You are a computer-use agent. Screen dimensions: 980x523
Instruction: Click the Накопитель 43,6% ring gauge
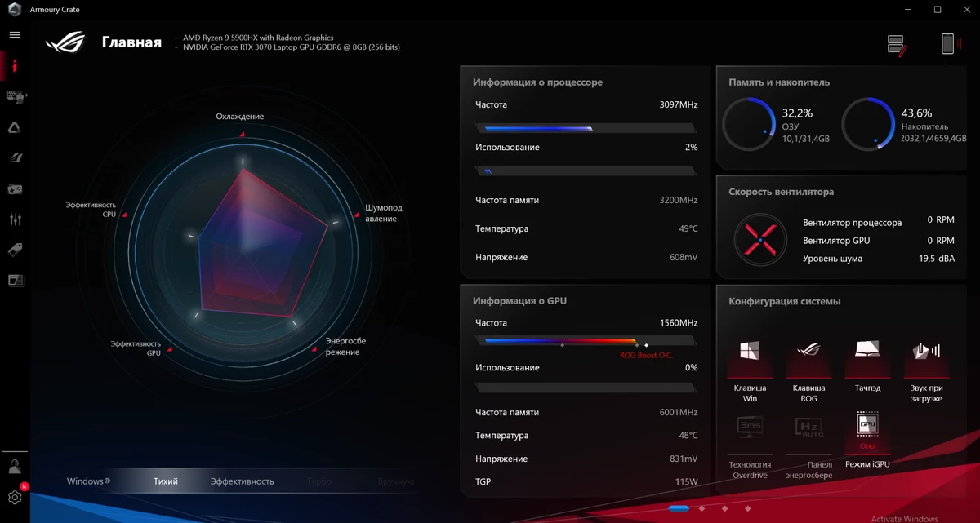[x=868, y=125]
